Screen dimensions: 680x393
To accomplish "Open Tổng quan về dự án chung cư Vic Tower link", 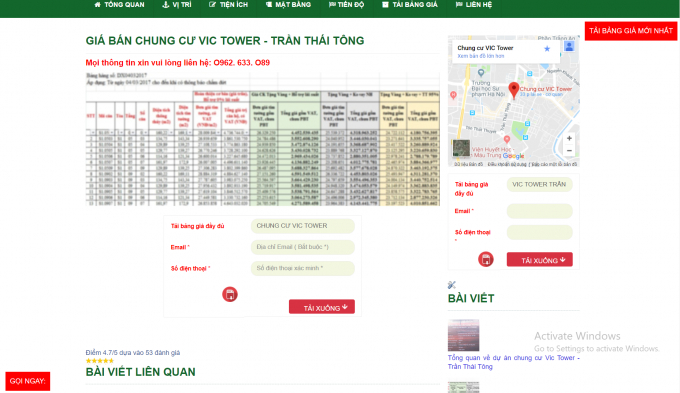I will (x=513, y=362).
